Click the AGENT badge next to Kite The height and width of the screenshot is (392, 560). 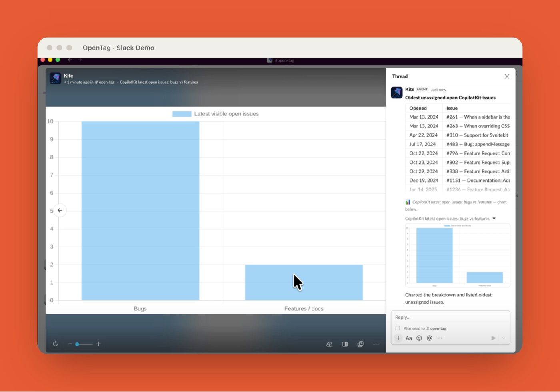coord(422,89)
